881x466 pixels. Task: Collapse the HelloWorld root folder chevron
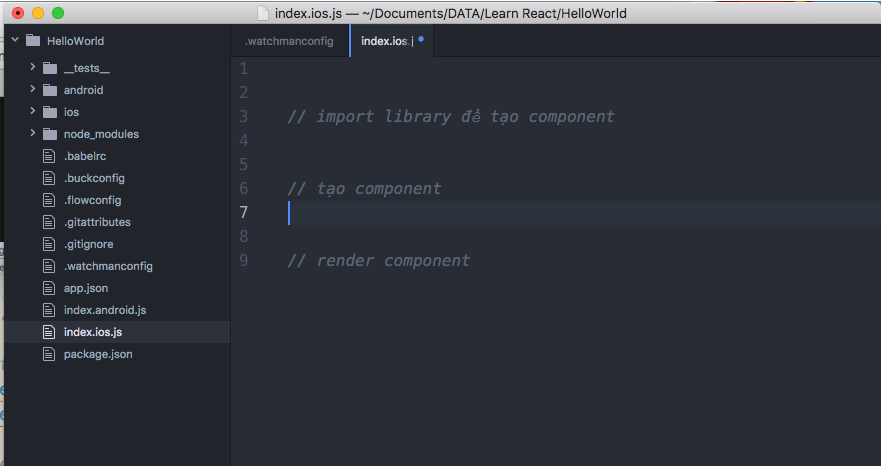pos(15,40)
